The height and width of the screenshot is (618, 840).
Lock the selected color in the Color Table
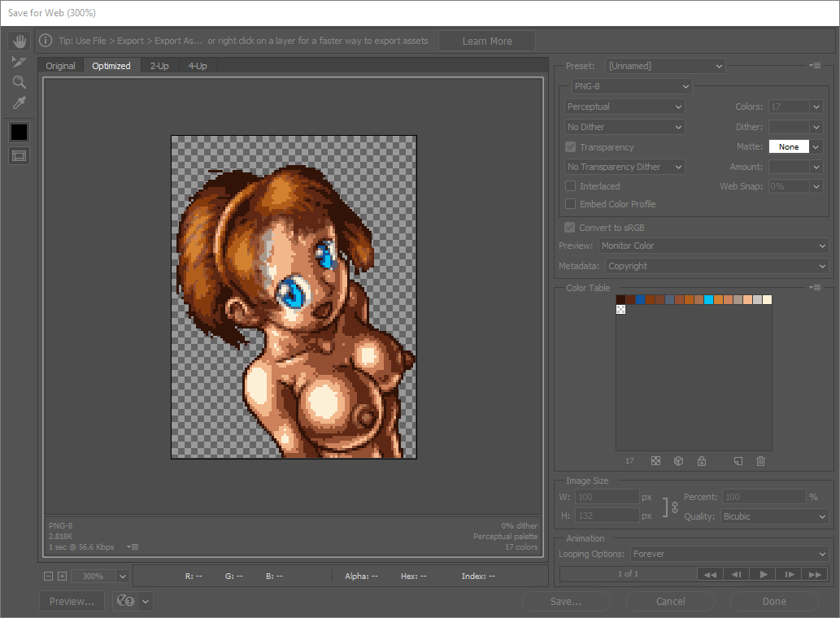701,461
